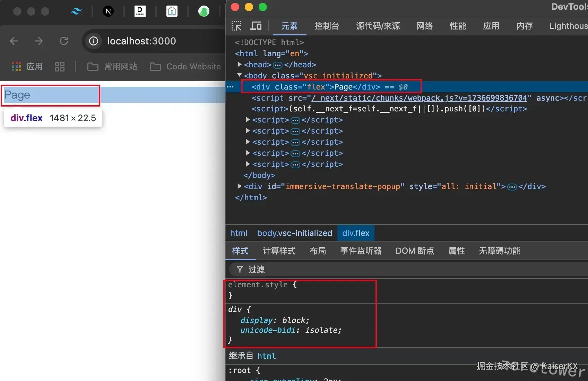The image size is (588, 381).
Task: Open the 性能 panel
Action: 458,26
